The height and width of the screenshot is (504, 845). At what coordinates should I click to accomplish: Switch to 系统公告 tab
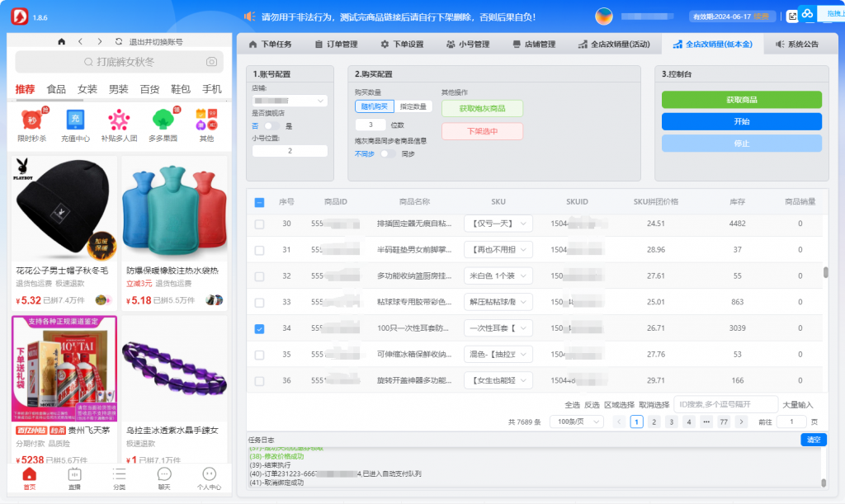[x=797, y=45]
